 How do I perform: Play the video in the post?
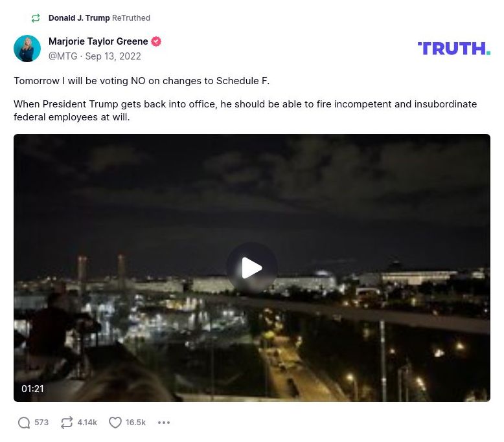(x=251, y=268)
